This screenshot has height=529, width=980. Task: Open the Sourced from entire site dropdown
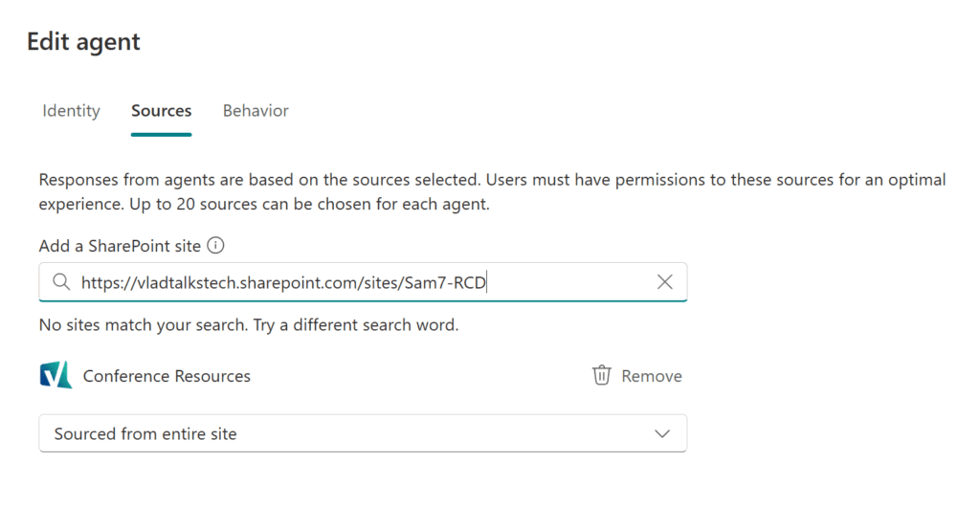363,433
